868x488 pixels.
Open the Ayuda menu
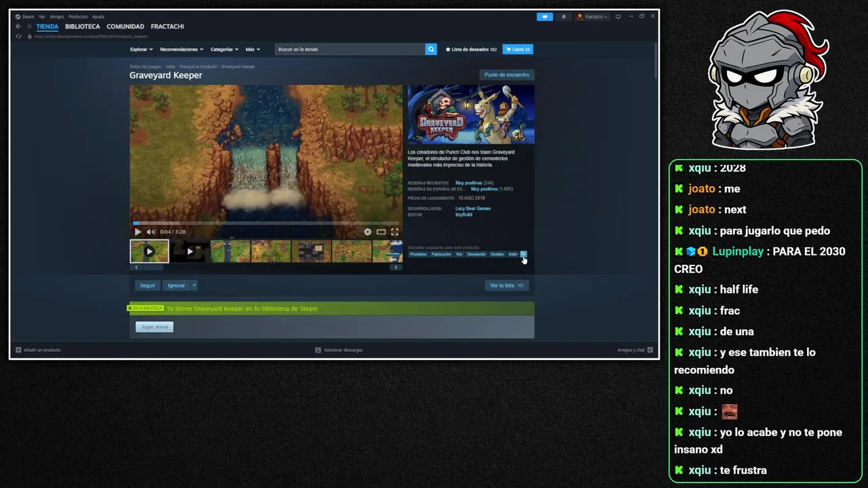click(x=98, y=16)
